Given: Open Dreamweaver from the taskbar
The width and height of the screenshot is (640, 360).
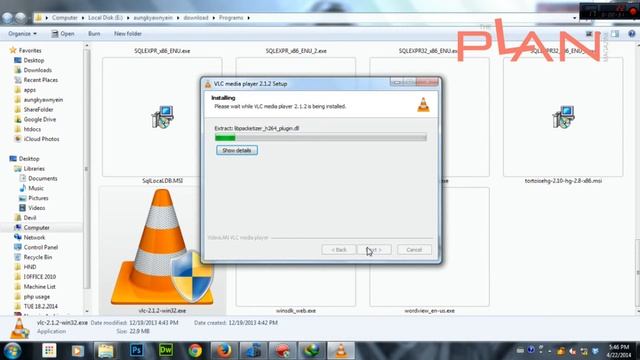Looking at the screenshot, I should (166, 351).
